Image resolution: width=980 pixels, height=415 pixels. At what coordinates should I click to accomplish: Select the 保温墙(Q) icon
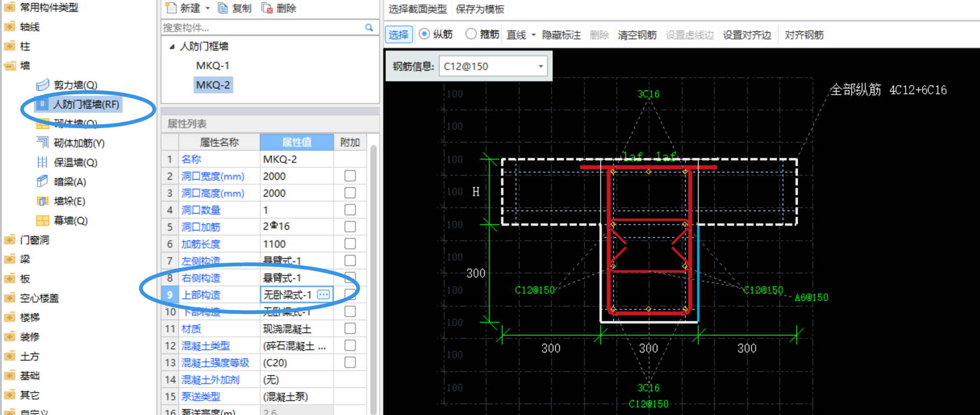[x=42, y=162]
